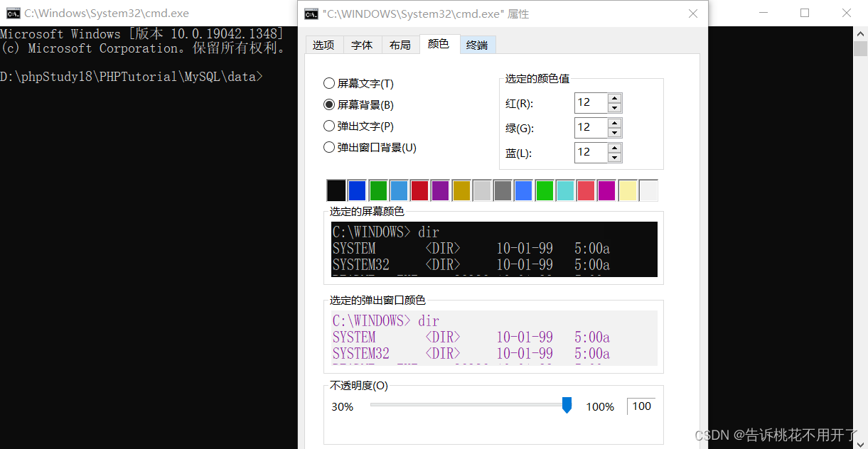Increase the 红(R) value with up arrow
The height and width of the screenshot is (449, 868).
[615, 98]
